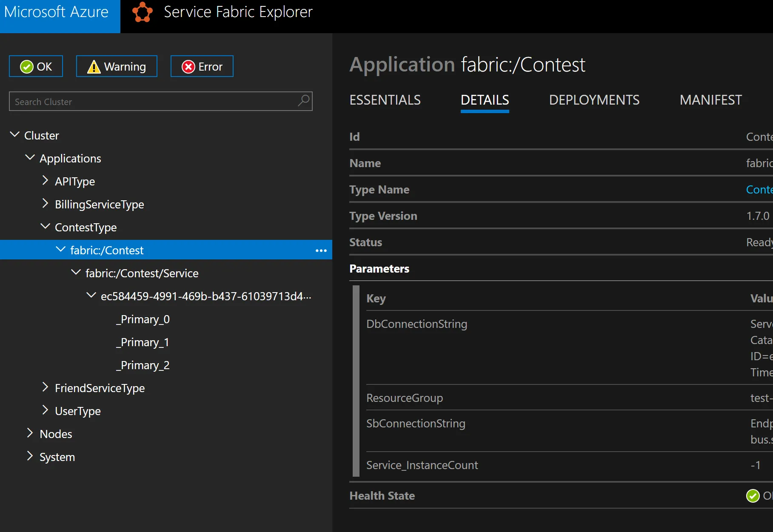Image resolution: width=773 pixels, height=532 pixels.
Task: Expand the APIType application node
Action: pyautogui.click(x=46, y=181)
